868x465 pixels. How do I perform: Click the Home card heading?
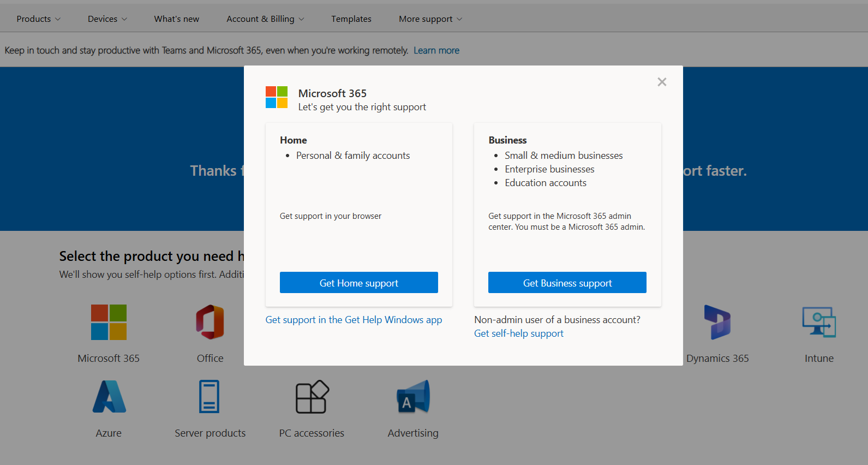[x=294, y=140]
